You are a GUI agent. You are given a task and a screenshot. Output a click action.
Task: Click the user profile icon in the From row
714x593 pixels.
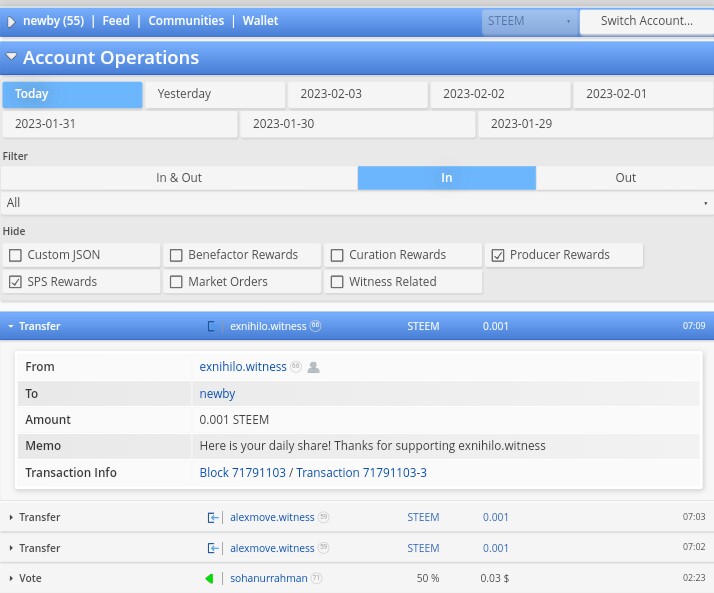pyautogui.click(x=313, y=367)
